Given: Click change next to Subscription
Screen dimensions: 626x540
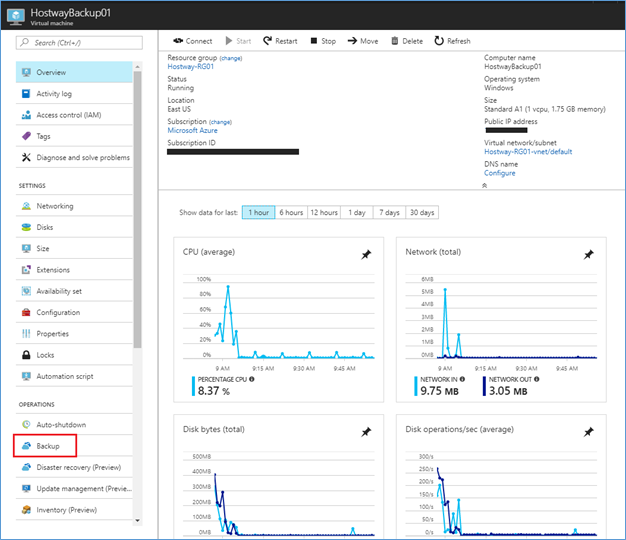Looking at the screenshot, I should (x=220, y=122).
